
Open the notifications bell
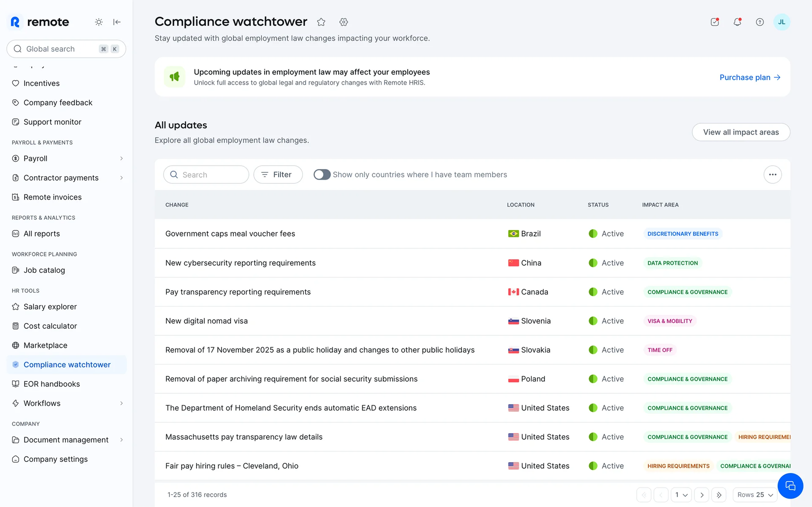coord(737,22)
